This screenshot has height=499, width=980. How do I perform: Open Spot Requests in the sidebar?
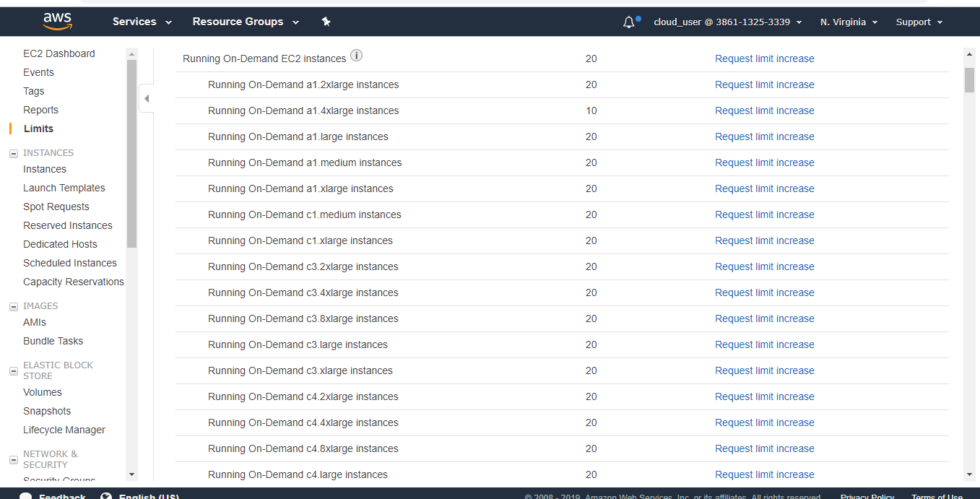point(56,207)
